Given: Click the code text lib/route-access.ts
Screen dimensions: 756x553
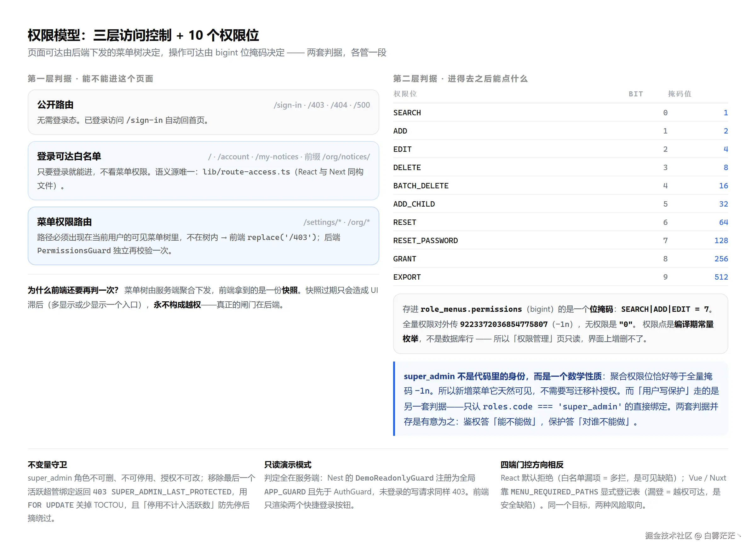Looking at the screenshot, I should (x=246, y=172).
